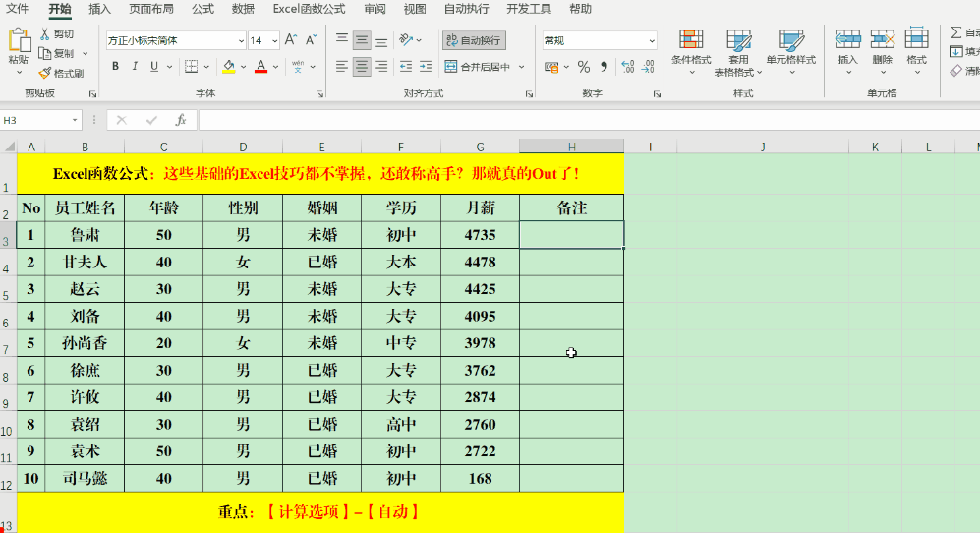
Task: Click inside the formula bar
Action: (x=589, y=120)
